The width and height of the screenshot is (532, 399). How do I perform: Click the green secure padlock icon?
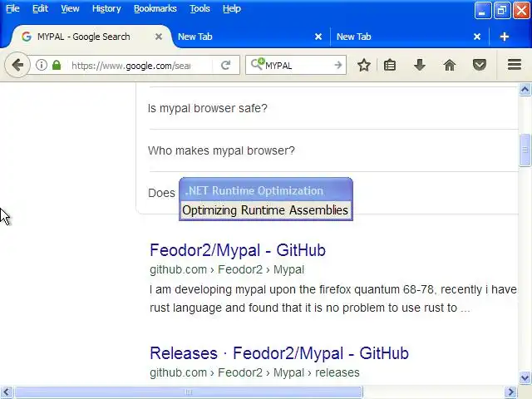[57, 65]
